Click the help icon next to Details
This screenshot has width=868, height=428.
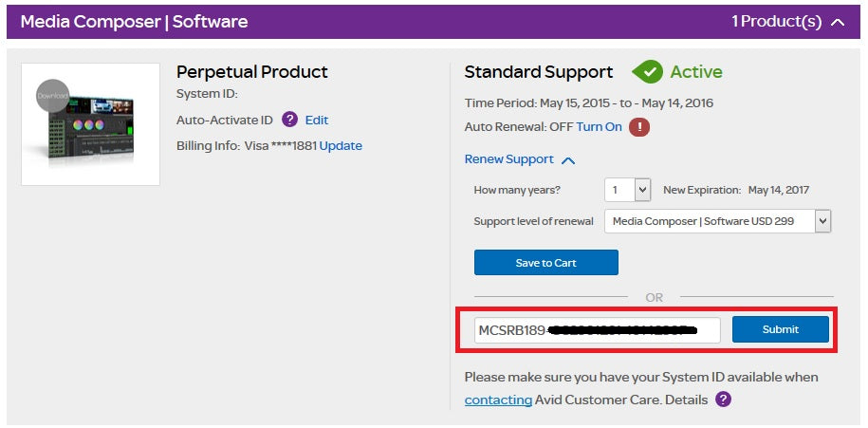723,400
